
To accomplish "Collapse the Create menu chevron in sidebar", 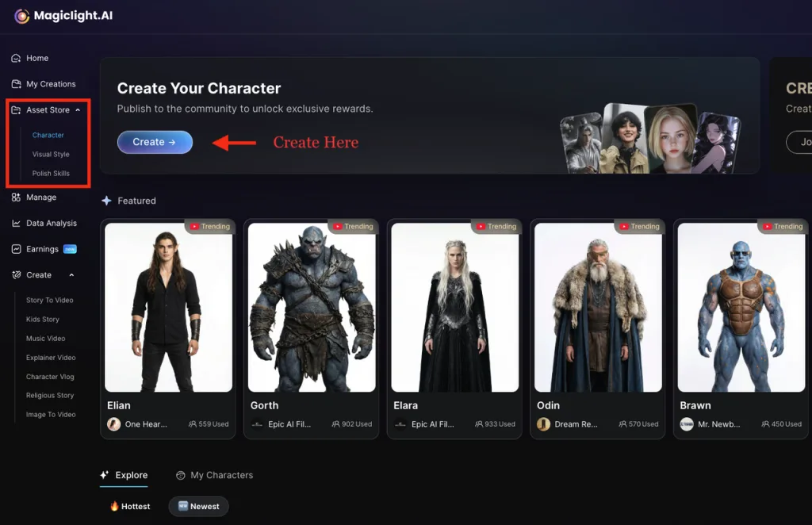I will pos(71,275).
